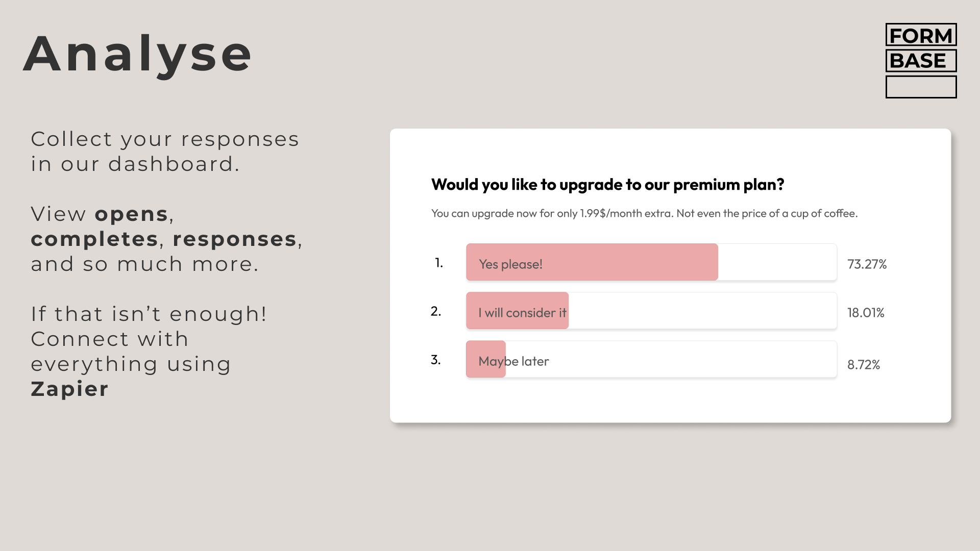Image resolution: width=980 pixels, height=551 pixels.
Task: Click the bold word 'responses'
Action: tap(235, 239)
